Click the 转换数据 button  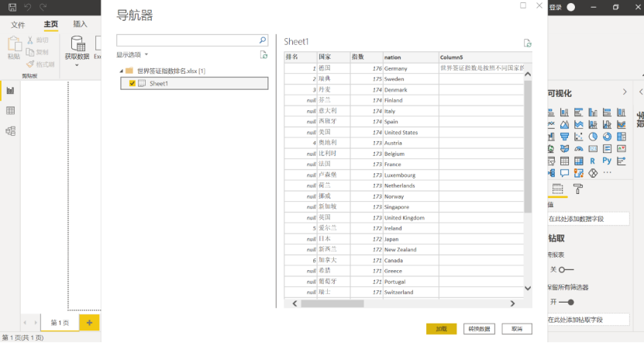pyautogui.click(x=479, y=328)
